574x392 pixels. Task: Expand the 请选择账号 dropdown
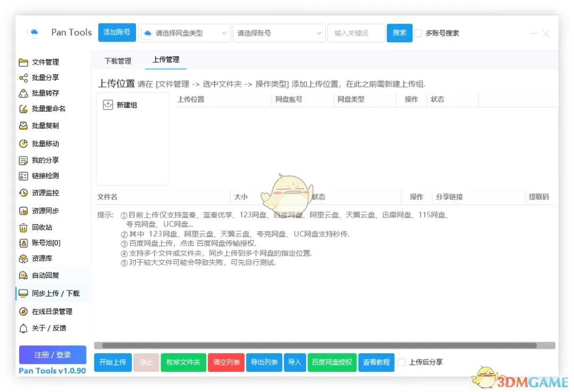(279, 33)
